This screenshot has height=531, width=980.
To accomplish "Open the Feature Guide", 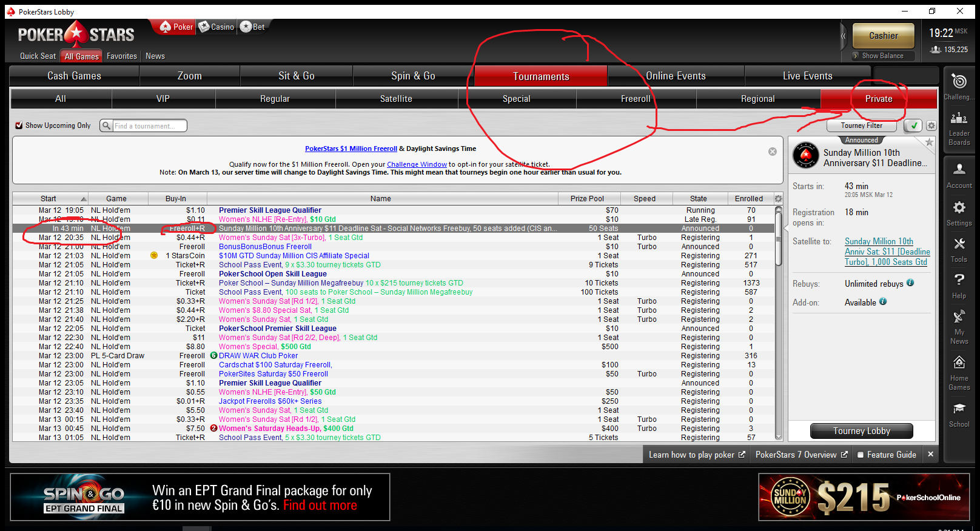I will pos(887,455).
